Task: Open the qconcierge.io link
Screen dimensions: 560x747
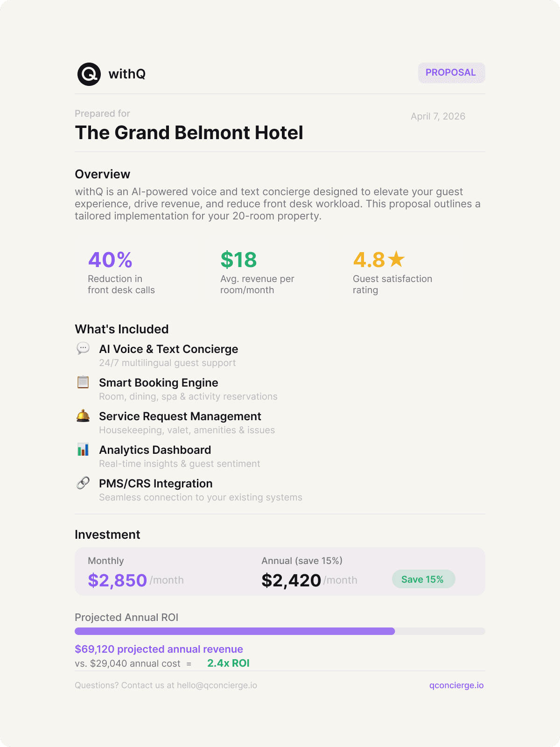Action: coord(456,685)
